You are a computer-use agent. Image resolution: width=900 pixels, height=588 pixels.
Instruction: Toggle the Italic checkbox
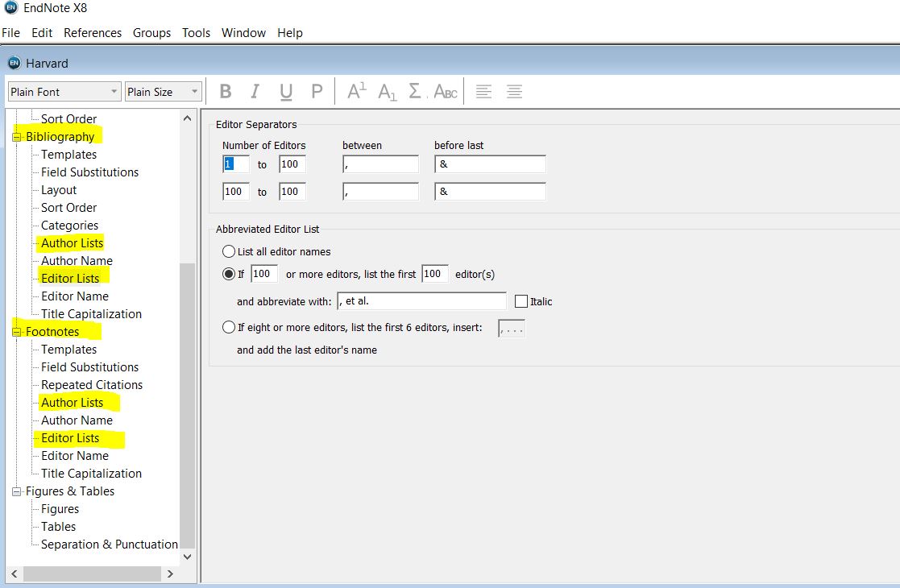point(521,301)
